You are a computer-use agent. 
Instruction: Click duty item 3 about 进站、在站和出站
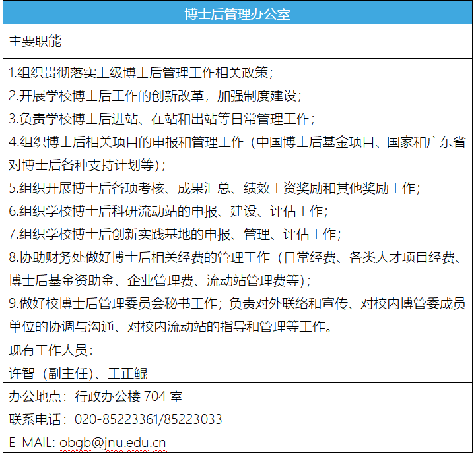coord(162,119)
